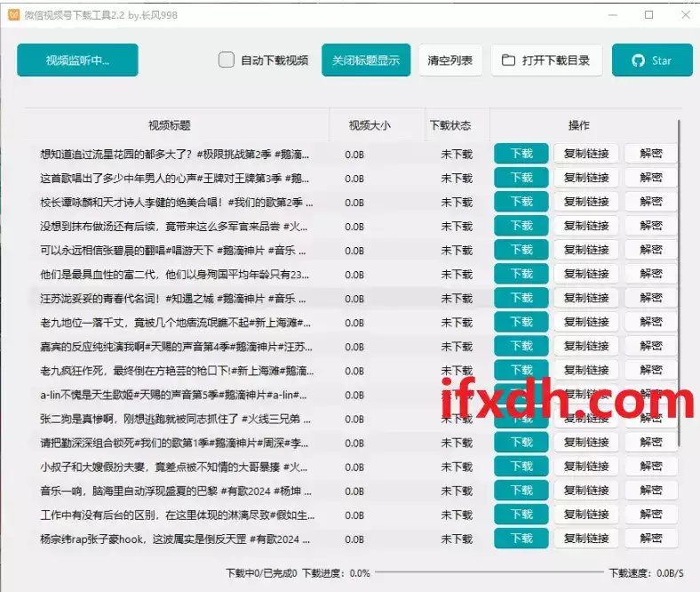
Task: Minimize the window
Action: coord(613,15)
